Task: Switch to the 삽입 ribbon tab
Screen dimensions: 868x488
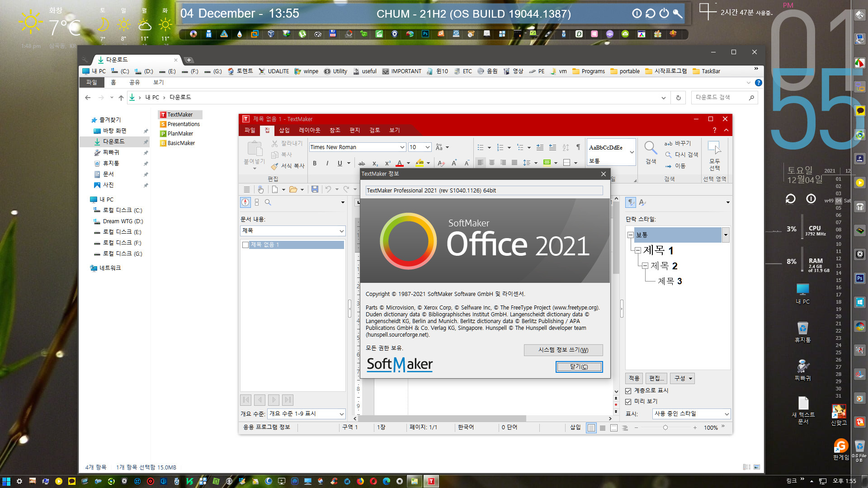Action: (284, 130)
